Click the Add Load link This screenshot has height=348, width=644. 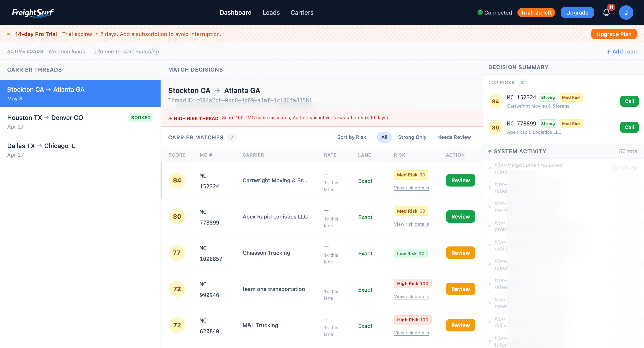[621, 51]
